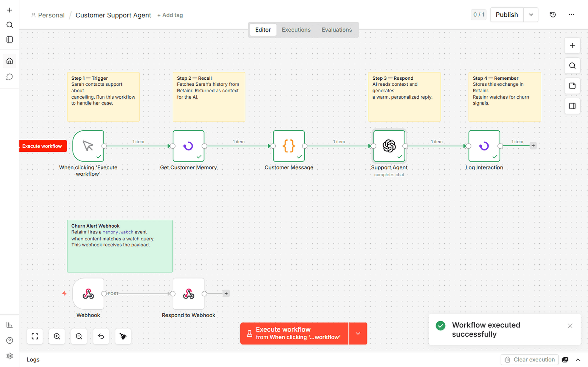588x367 pixels.
Task: Expand the Execute workflow options chevron
Action: click(358, 333)
